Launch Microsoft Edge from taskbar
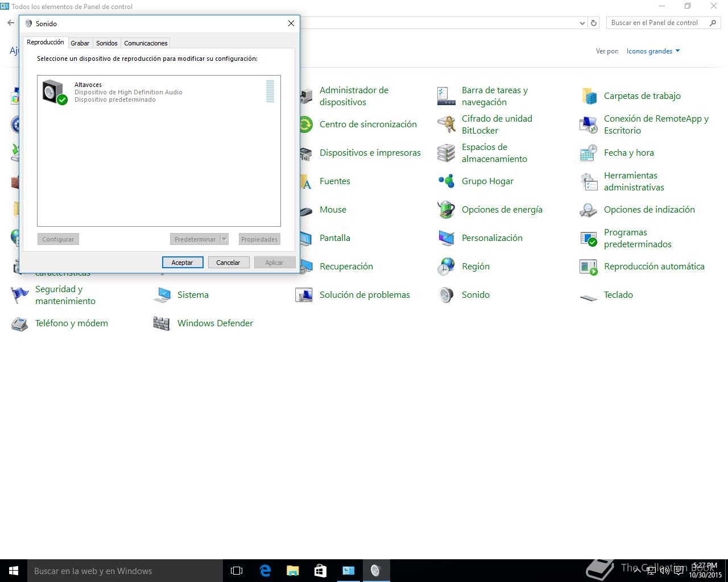This screenshot has width=728, height=582. (265, 571)
